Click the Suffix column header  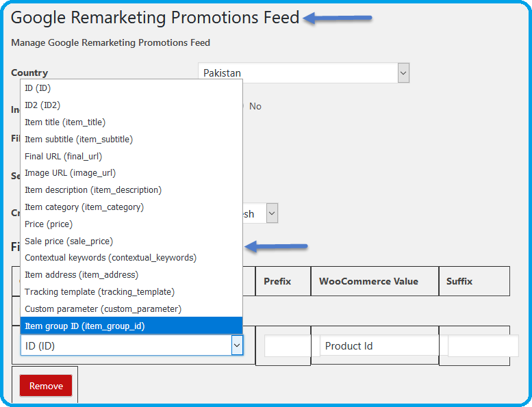pyautogui.click(x=459, y=281)
